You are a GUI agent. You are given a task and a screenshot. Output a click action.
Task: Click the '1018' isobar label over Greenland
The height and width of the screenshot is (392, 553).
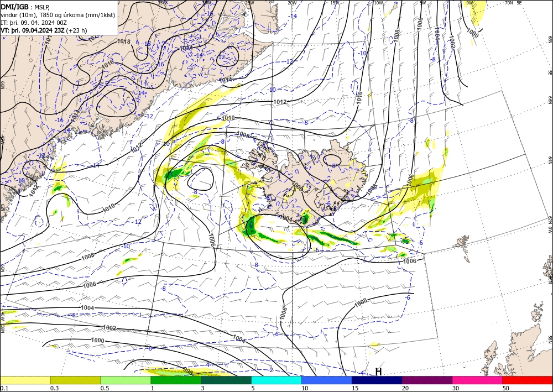coord(124,41)
